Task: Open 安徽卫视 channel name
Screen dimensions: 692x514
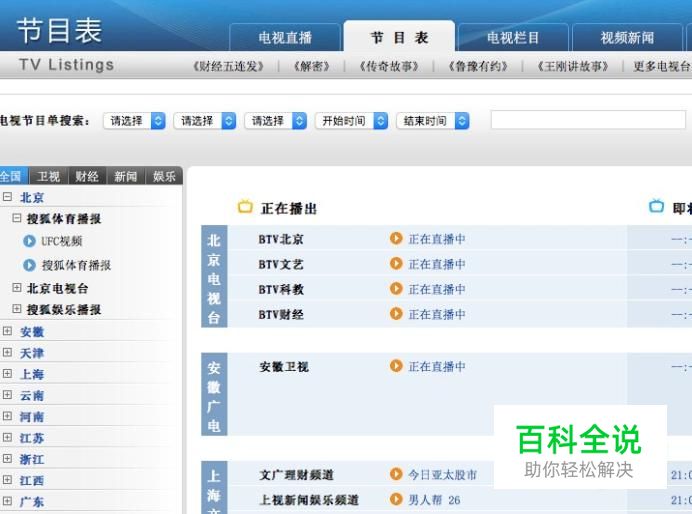Action: click(x=284, y=367)
